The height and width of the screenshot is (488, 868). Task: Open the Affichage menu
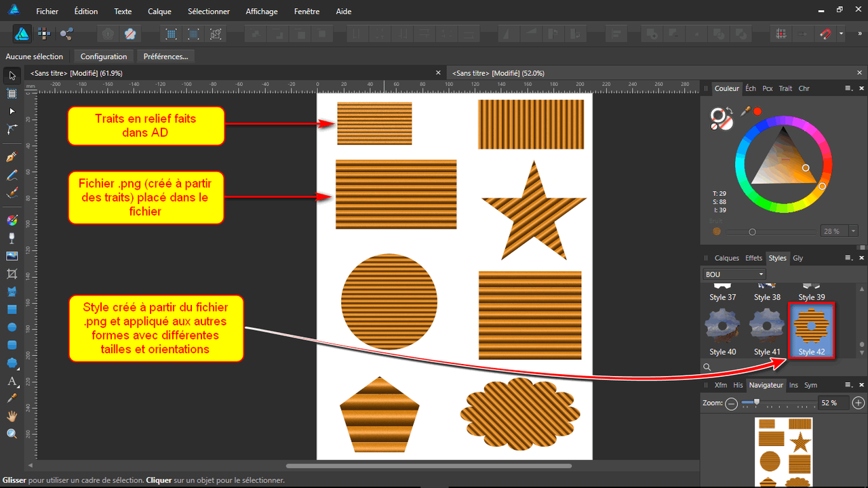coord(262,12)
